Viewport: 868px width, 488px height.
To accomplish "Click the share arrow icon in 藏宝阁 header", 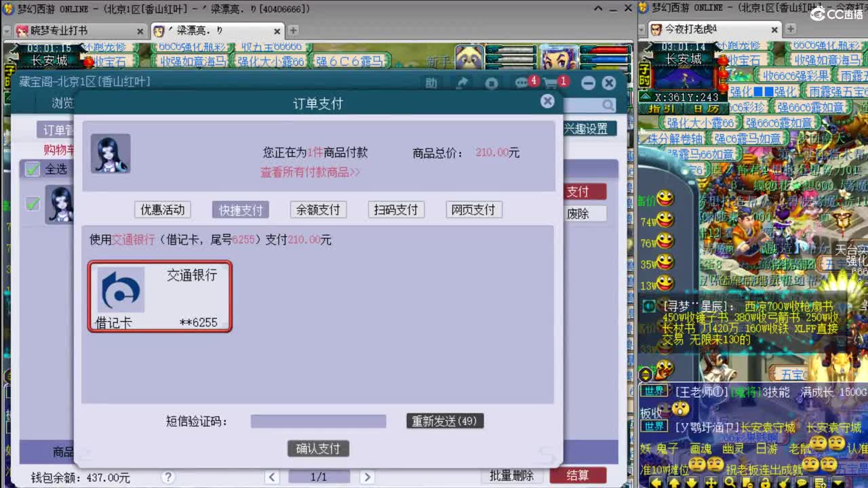I will (x=462, y=83).
